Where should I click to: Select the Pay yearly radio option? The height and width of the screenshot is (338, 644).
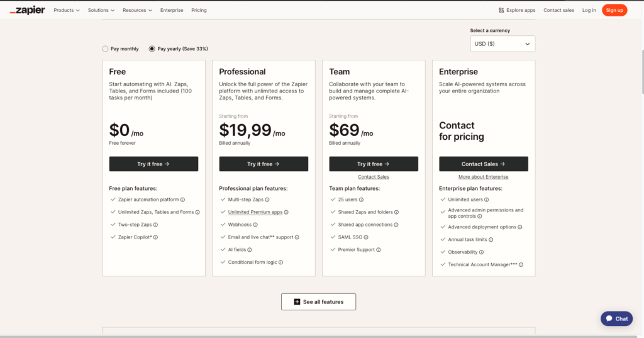coord(152,48)
